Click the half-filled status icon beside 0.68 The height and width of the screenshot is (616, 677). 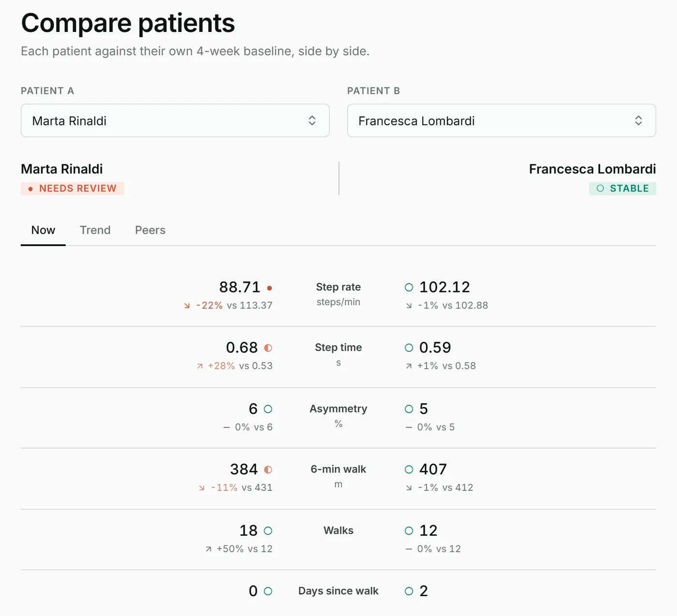pos(268,348)
